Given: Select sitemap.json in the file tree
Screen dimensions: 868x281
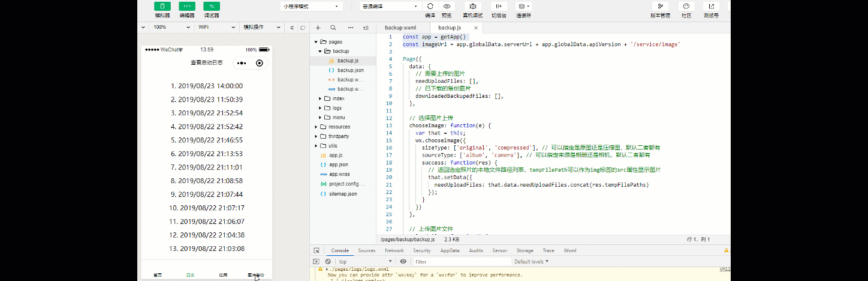Looking at the screenshot, I should point(344,194).
